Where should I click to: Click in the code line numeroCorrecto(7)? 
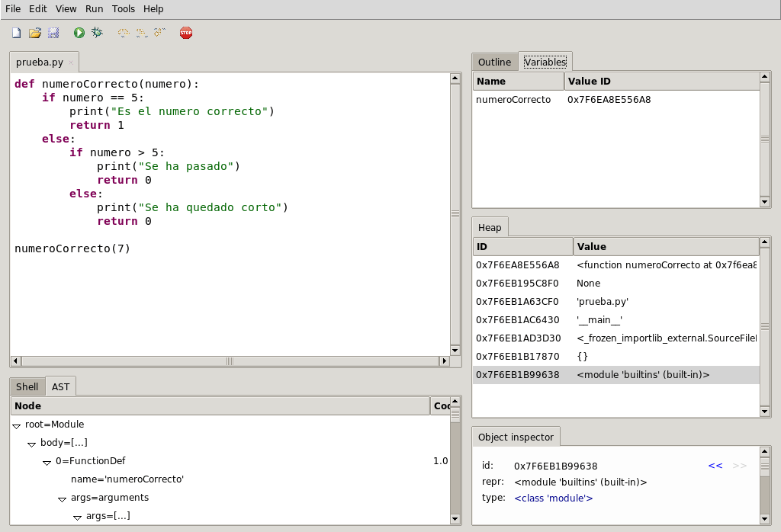pyautogui.click(x=72, y=248)
